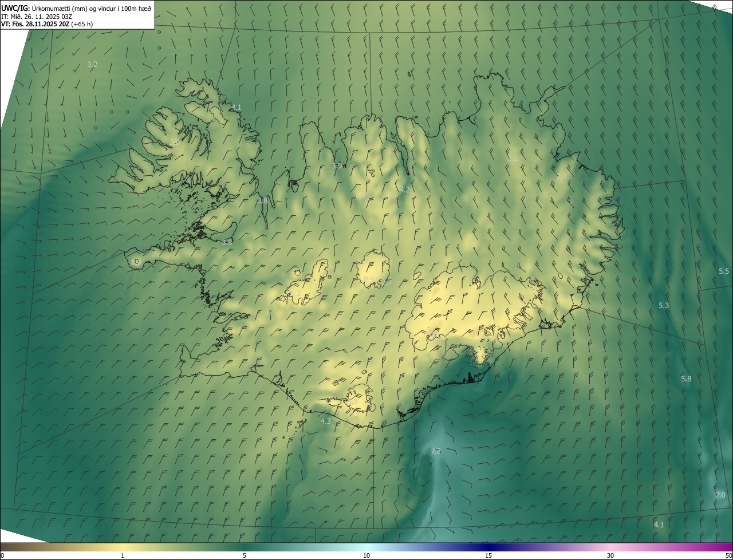Click the 2.0 value in the Westfjords
733x560 pixels.
[x=175, y=141]
